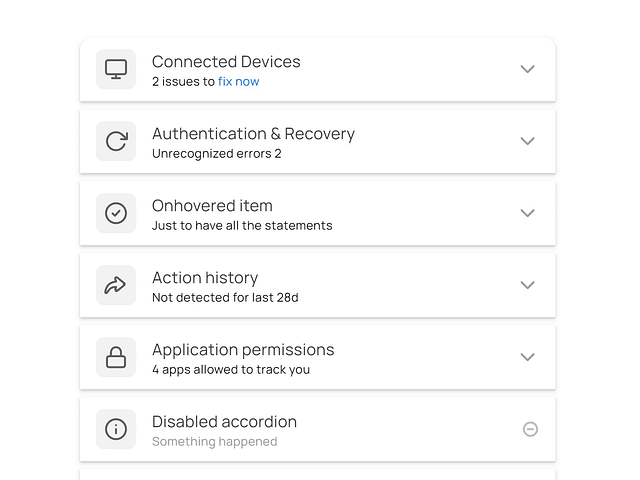Click the monitor icon for Connected Devices
The height and width of the screenshot is (480, 640).
point(116,69)
